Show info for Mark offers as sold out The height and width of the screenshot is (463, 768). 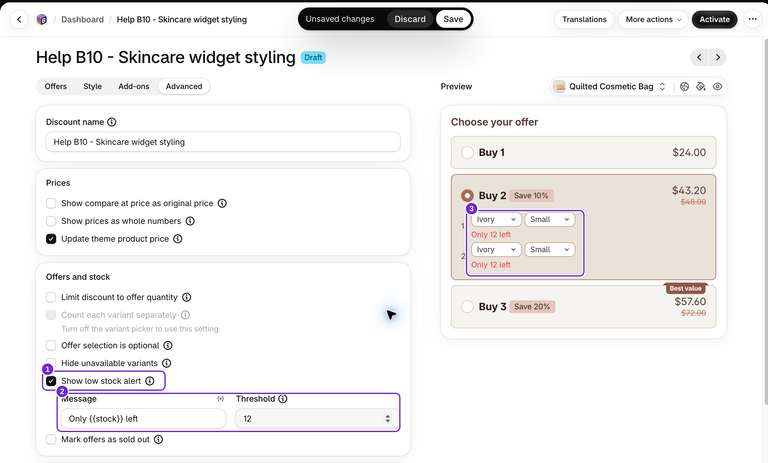coord(158,439)
